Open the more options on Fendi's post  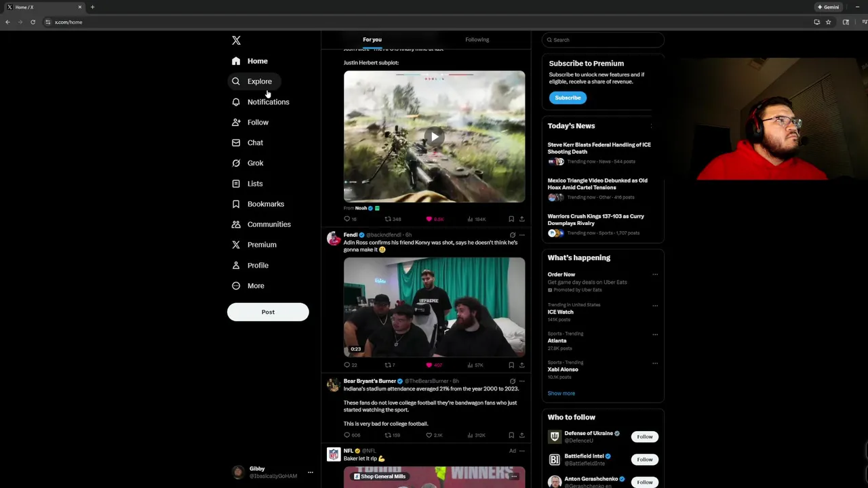point(521,235)
